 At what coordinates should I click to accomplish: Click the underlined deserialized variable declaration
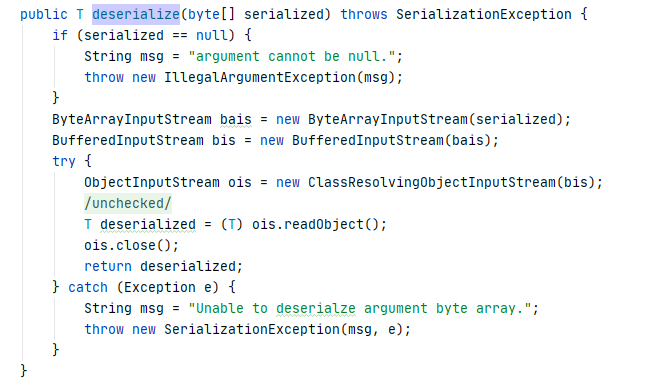point(148,224)
